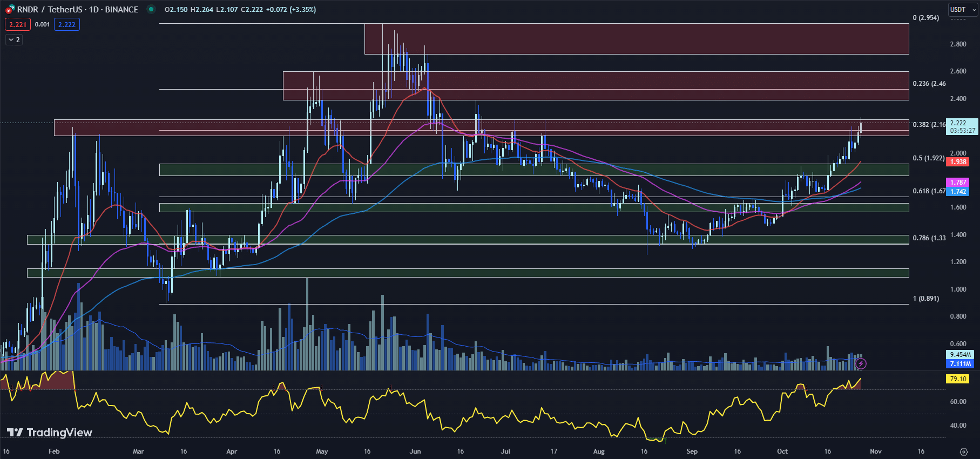Click the Fibonacci label 0 (2.954)
This screenshot has width=980, height=459.
click(x=925, y=18)
